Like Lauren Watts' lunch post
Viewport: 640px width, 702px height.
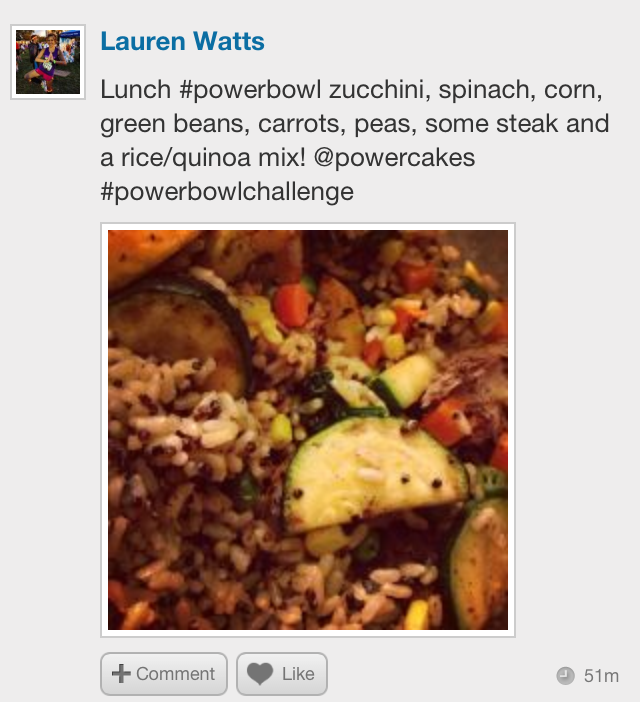282,674
